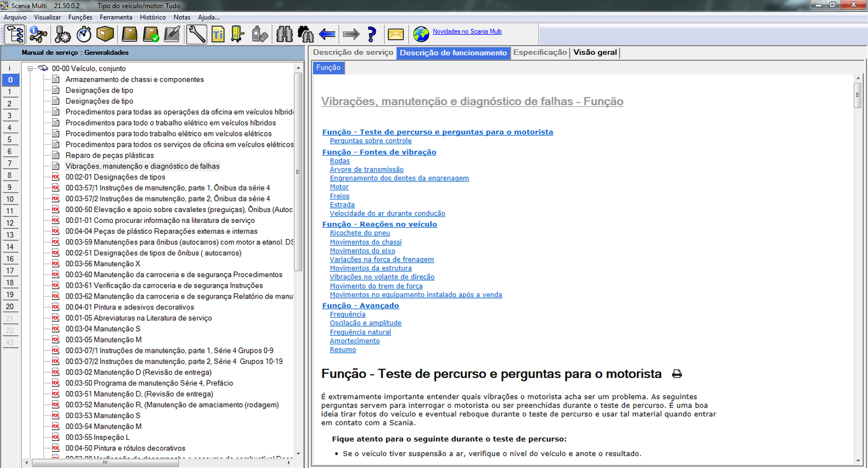
Task: Click the globe icon in toolbar
Action: (x=421, y=34)
